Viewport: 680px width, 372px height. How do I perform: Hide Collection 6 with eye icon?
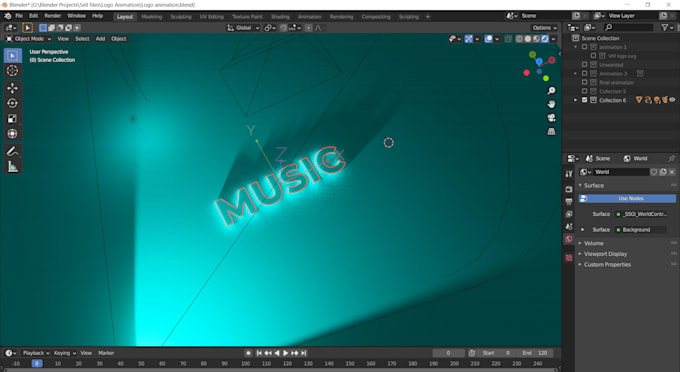coord(672,100)
